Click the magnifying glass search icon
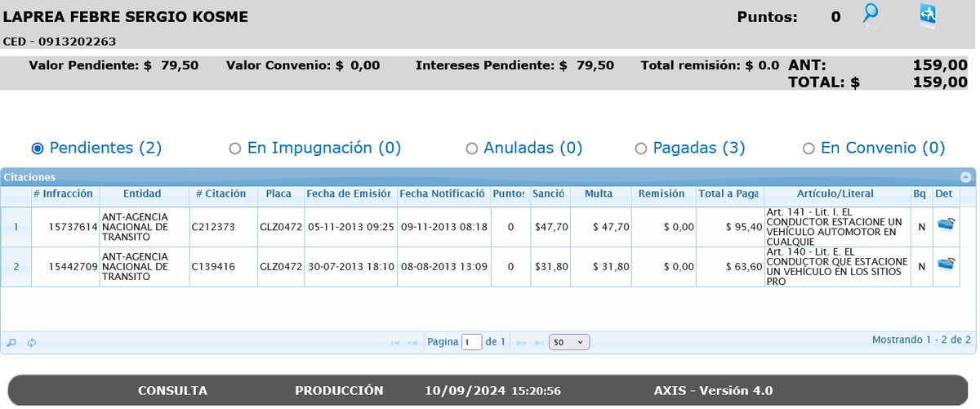 [871, 16]
